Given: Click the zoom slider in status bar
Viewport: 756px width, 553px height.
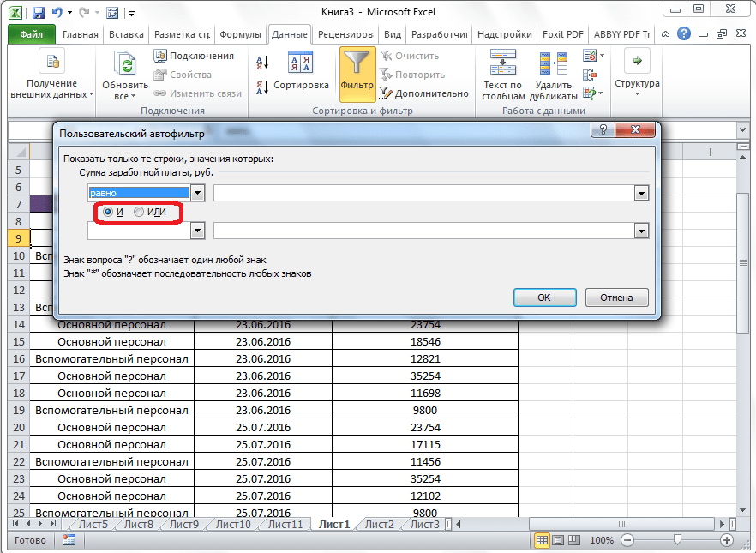Looking at the screenshot, I should pos(677,540).
